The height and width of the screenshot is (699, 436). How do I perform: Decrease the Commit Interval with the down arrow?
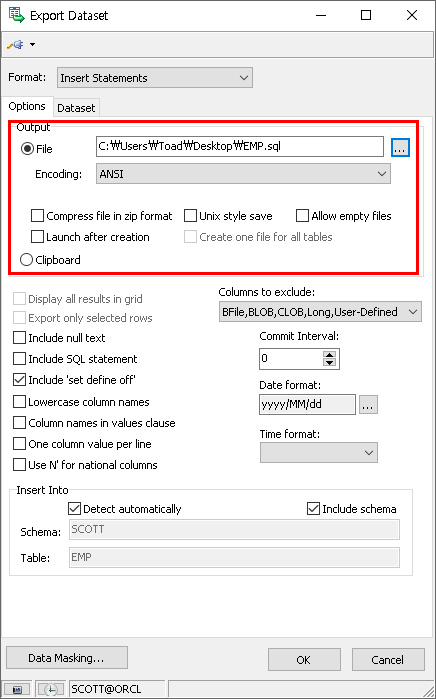click(329, 363)
